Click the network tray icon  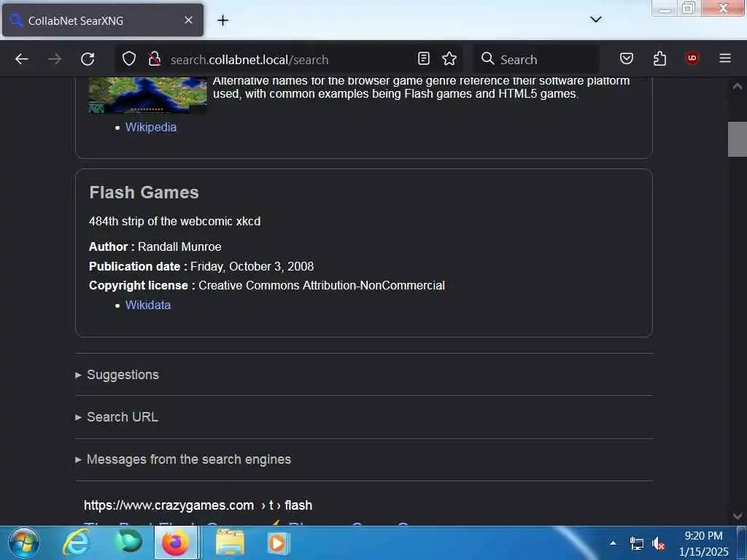[x=636, y=543]
